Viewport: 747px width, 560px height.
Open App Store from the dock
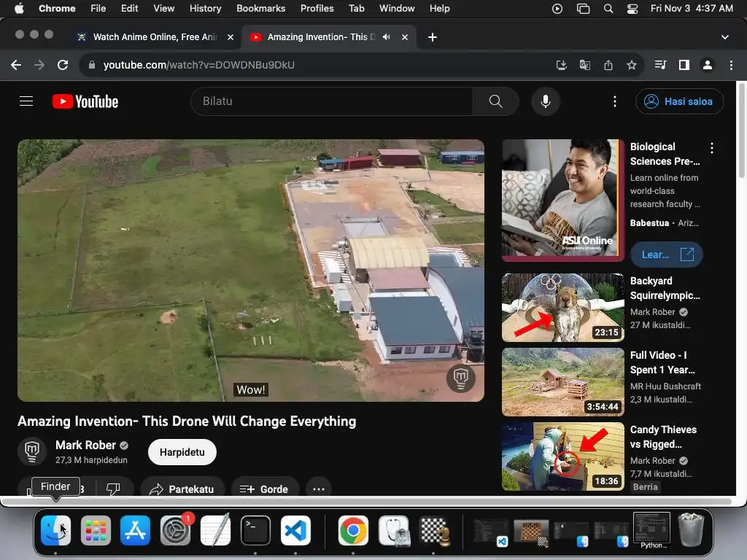pyautogui.click(x=135, y=531)
